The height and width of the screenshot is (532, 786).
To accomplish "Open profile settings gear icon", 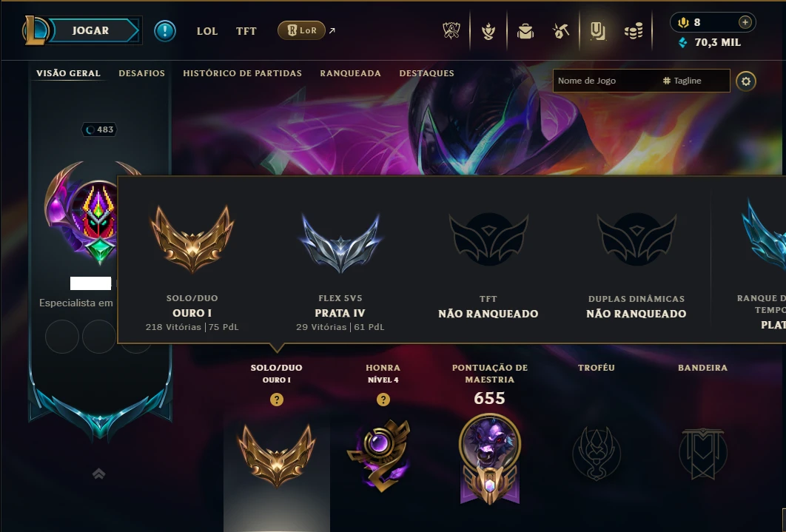I will (x=746, y=81).
